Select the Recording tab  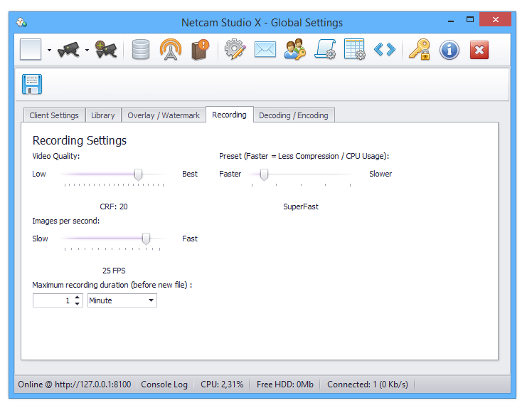click(229, 115)
